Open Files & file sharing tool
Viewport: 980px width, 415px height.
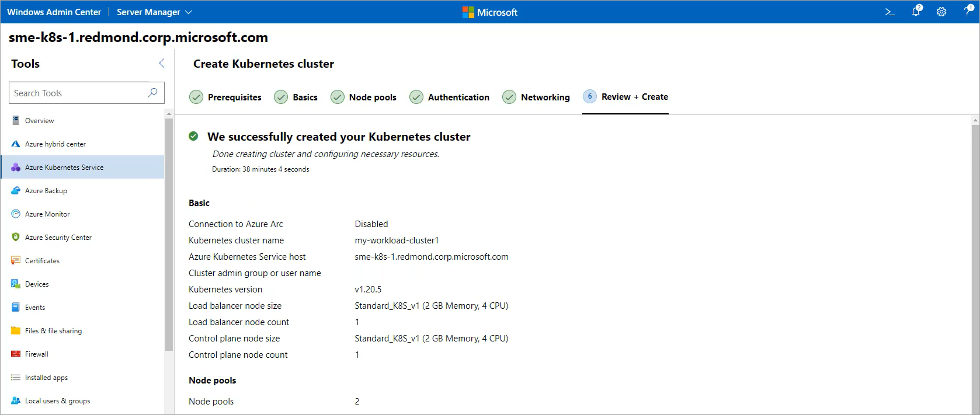(83, 330)
